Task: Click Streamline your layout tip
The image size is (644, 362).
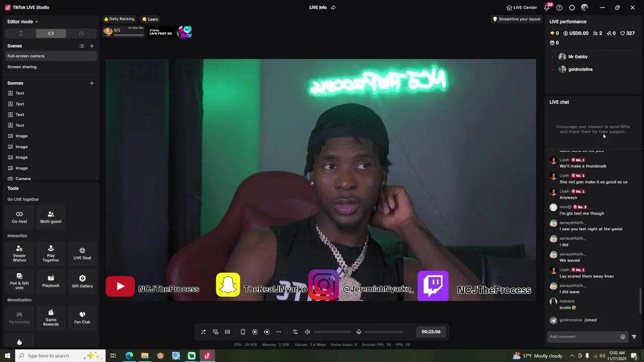Action: coord(516,19)
